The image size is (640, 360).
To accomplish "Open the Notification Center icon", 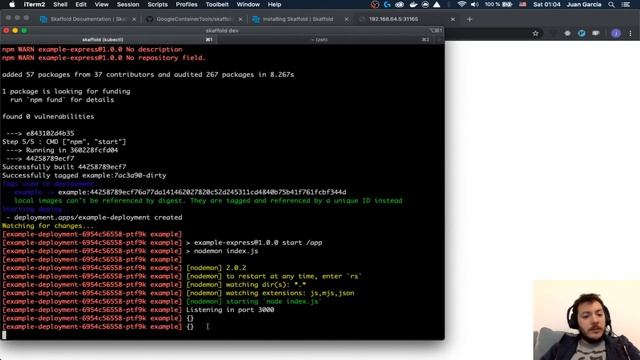I will pyautogui.click(x=626, y=4).
